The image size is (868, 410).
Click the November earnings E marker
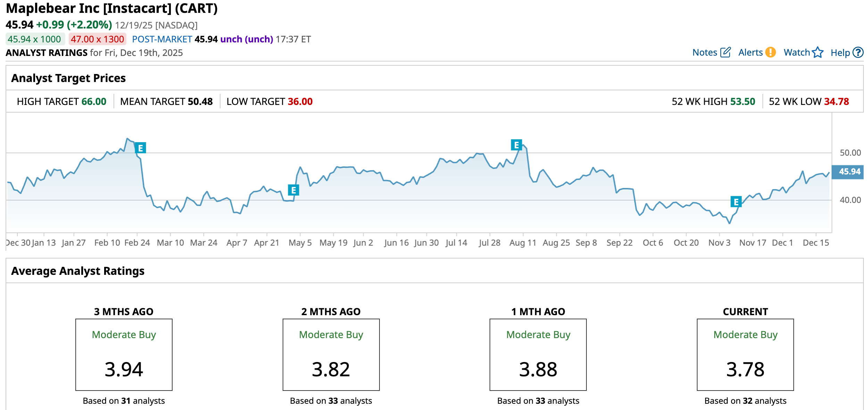736,202
